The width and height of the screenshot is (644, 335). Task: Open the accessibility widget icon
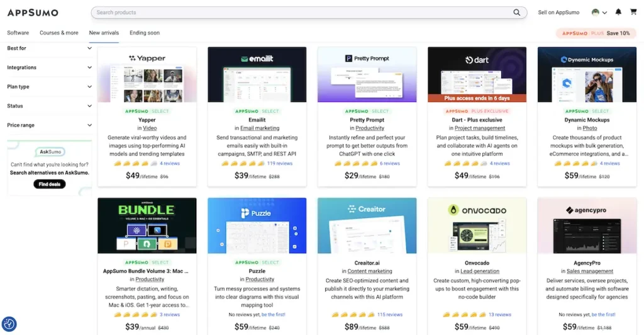pyautogui.click(x=9, y=324)
